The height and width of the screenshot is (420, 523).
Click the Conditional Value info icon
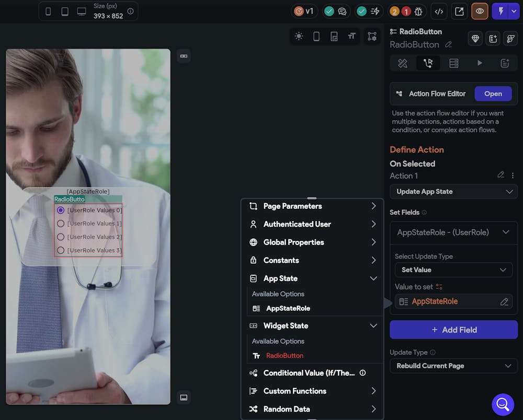tap(362, 373)
